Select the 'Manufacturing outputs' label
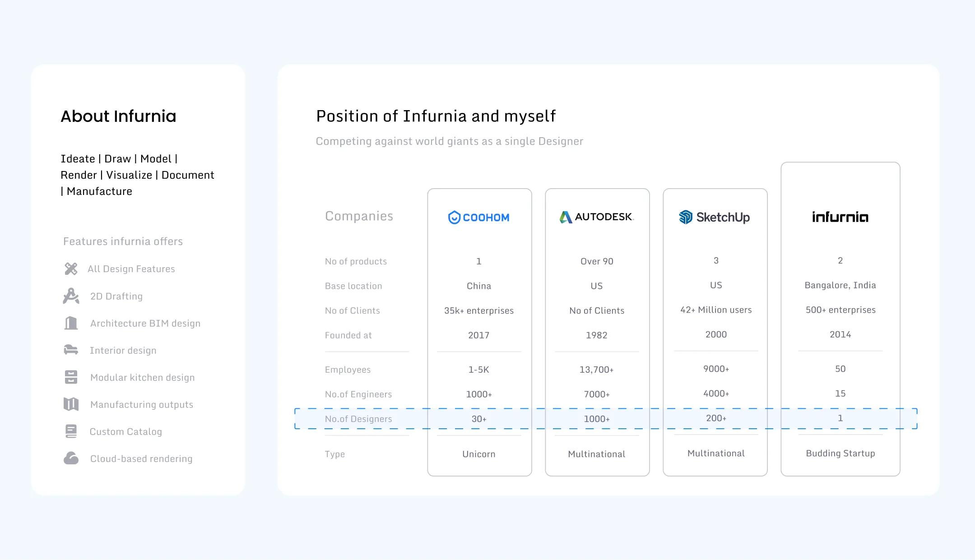The image size is (975, 560). coord(142,405)
